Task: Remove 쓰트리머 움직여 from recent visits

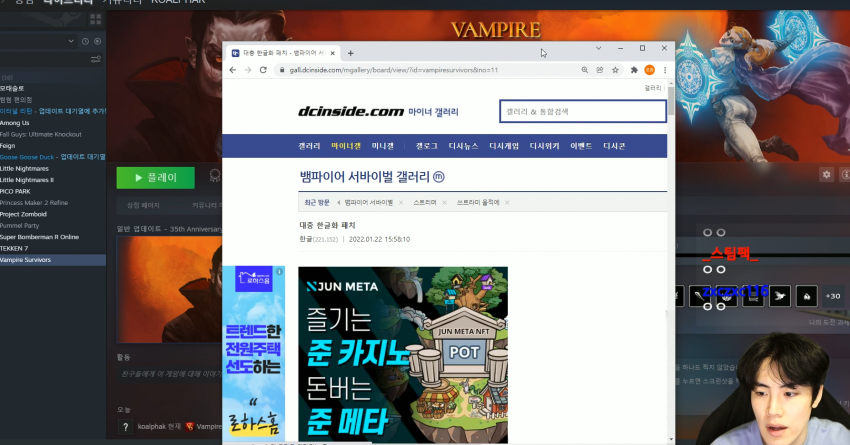Action: pos(507,203)
